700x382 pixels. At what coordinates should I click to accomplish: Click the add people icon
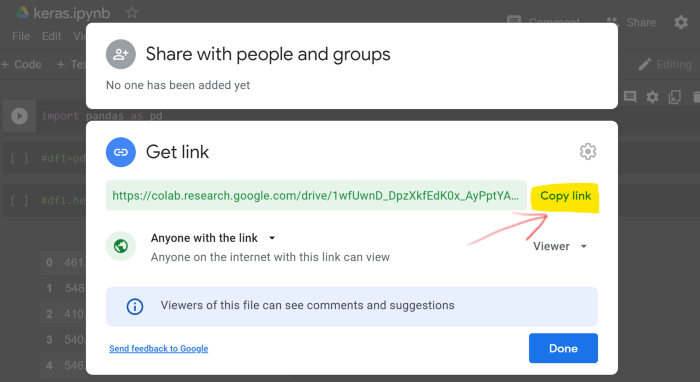tap(121, 54)
